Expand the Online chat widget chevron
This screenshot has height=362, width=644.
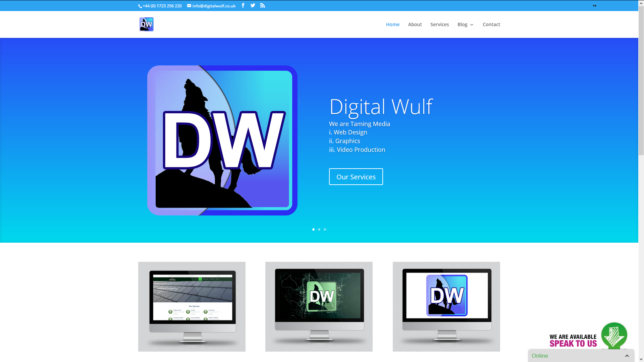627,356
